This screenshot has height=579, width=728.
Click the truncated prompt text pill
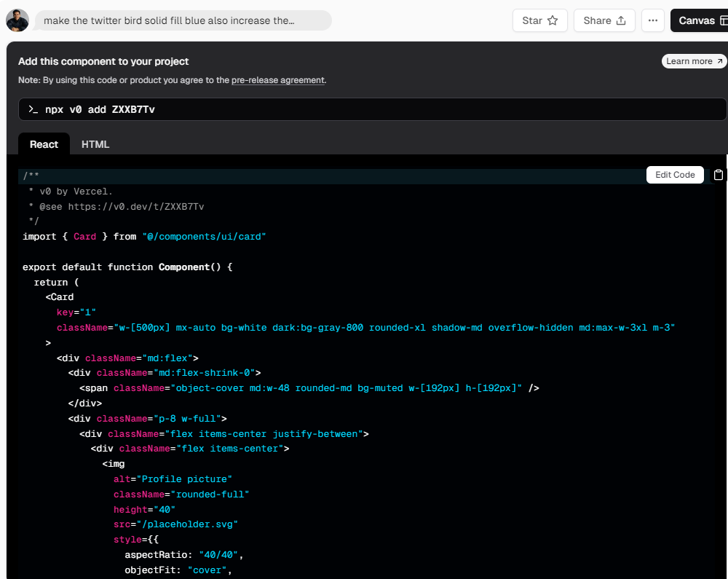182,20
